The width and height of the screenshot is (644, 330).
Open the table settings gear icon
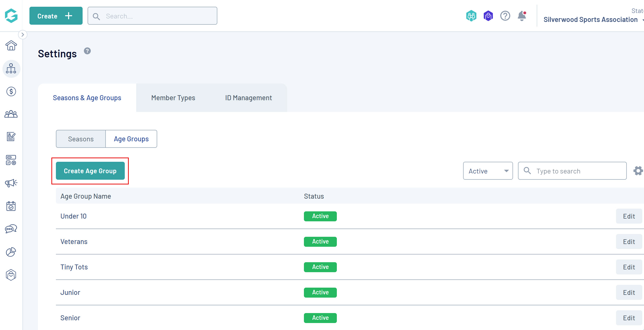coord(638,171)
